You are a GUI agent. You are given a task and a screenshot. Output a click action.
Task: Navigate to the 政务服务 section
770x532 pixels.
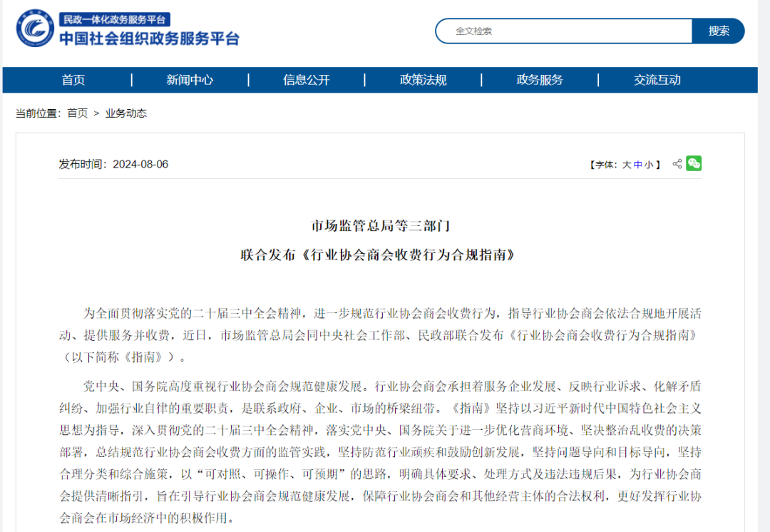point(540,80)
